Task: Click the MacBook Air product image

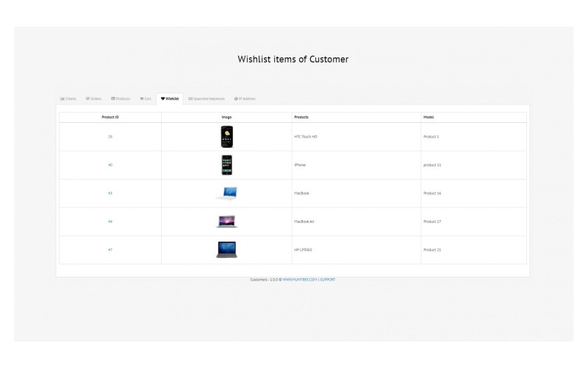Action: click(x=226, y=222)
